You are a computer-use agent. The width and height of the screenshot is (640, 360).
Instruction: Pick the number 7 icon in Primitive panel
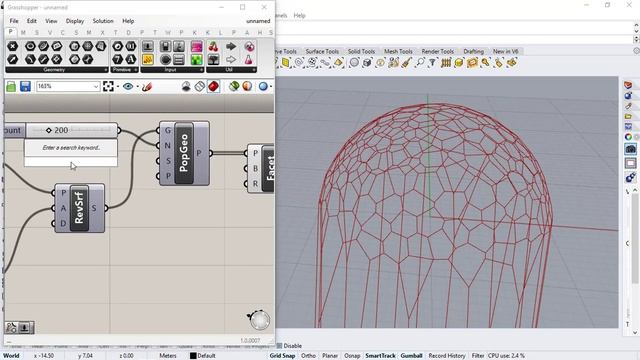click(118, 60)
